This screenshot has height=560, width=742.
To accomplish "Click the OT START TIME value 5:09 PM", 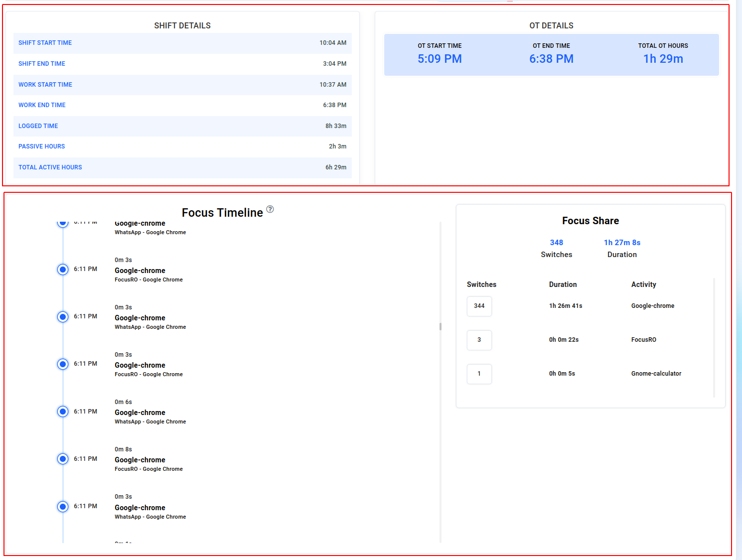I will point(440,59).
